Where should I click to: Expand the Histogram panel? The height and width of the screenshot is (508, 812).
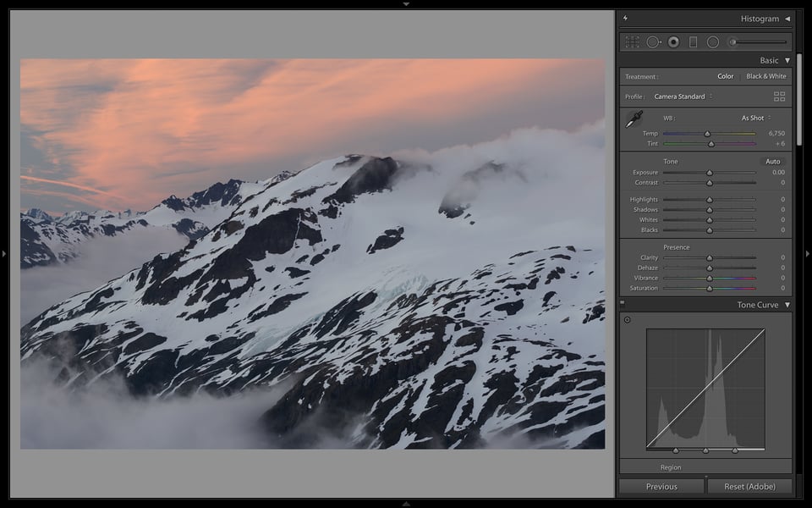[x=787, y=19]
